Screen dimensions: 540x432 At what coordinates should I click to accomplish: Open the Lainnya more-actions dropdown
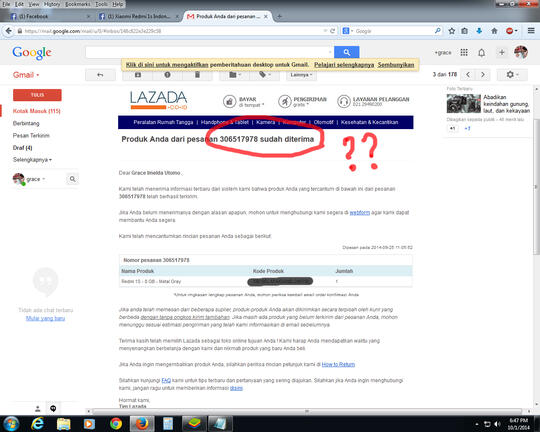click(301, 75)
